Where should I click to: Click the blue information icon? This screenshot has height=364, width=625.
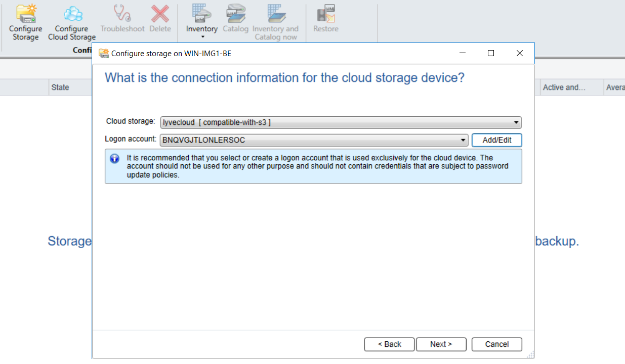(x=115, y=159)
